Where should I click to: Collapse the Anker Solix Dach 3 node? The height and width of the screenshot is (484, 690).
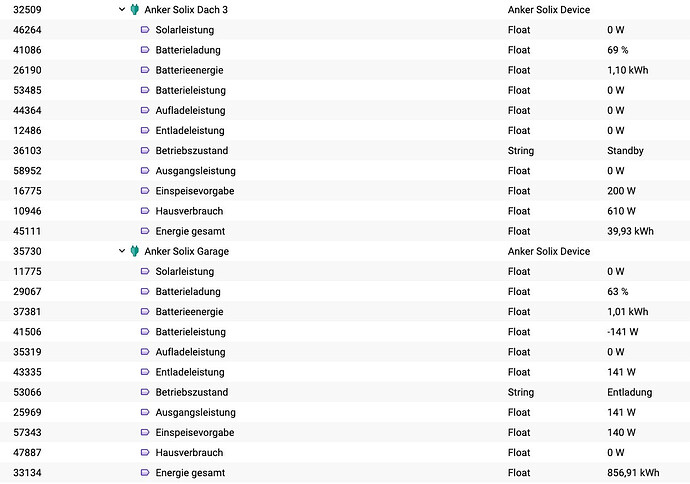click(122, 9)
